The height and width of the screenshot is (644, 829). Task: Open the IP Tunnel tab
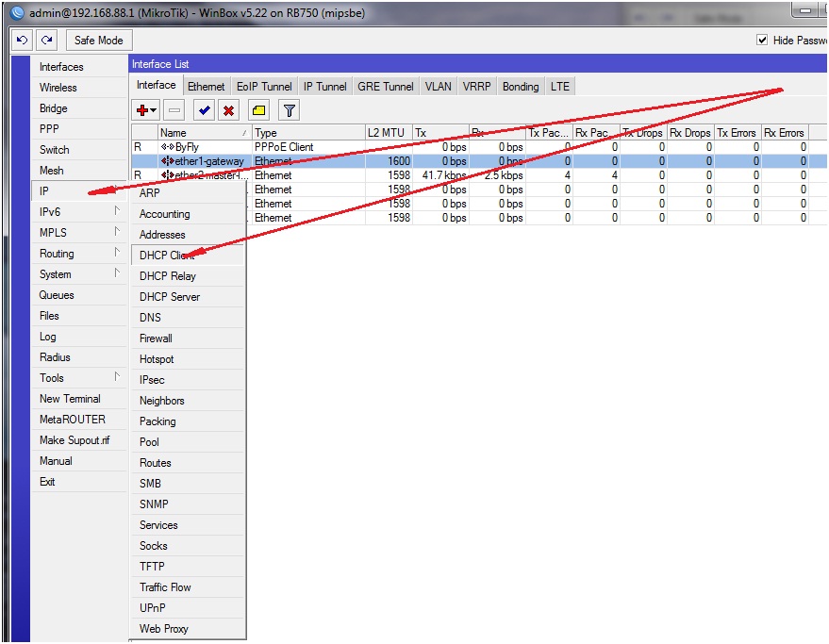point(324,86)
